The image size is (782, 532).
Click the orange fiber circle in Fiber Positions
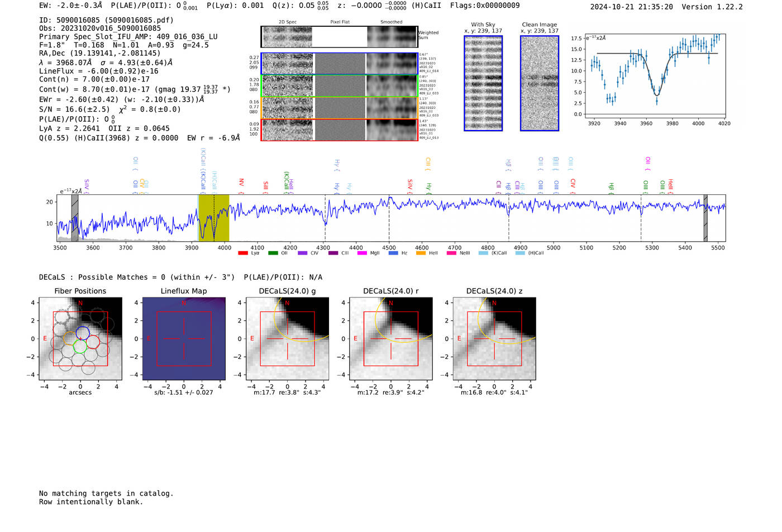coord(70,339)
